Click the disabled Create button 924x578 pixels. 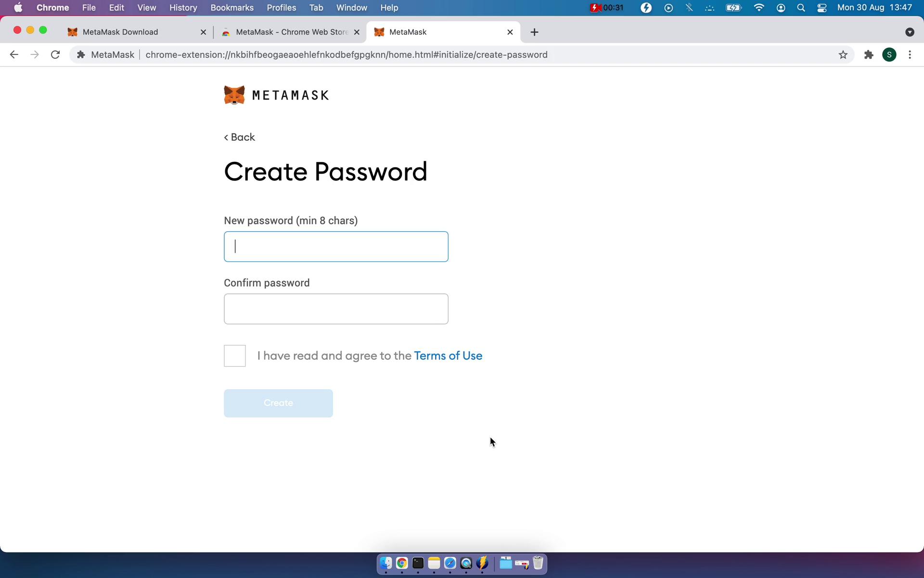(278, 403)
